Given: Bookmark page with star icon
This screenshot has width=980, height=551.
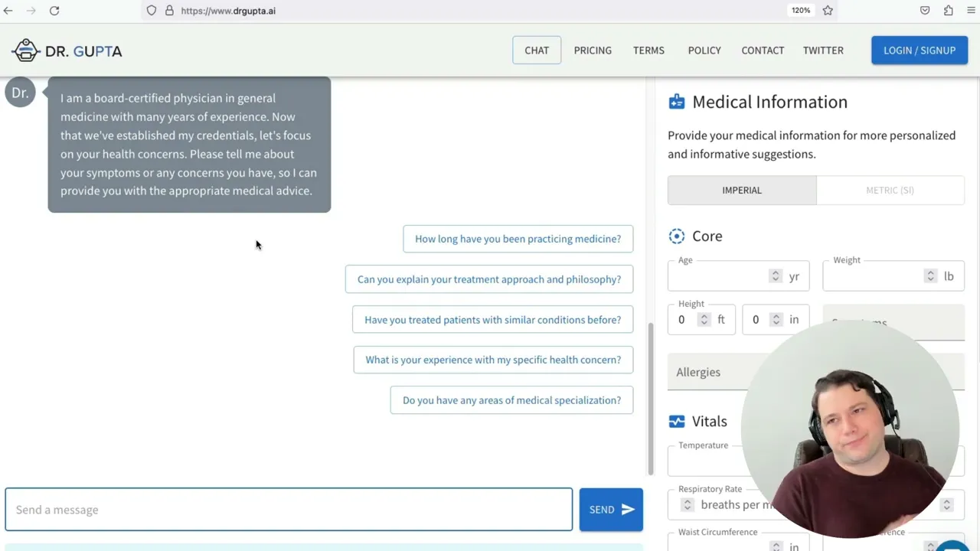Looking at the screenshot, I should (828, 11).
